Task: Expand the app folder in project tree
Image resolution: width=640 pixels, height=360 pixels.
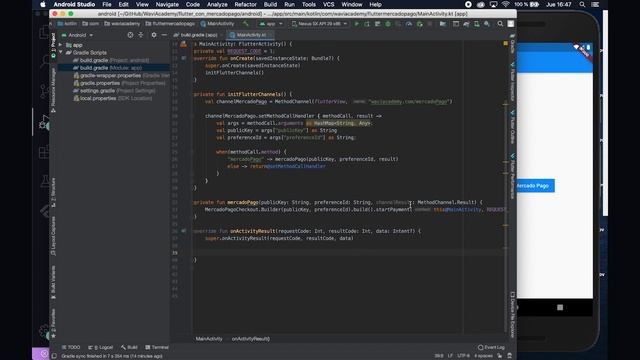Action: (x=61, y=45)
